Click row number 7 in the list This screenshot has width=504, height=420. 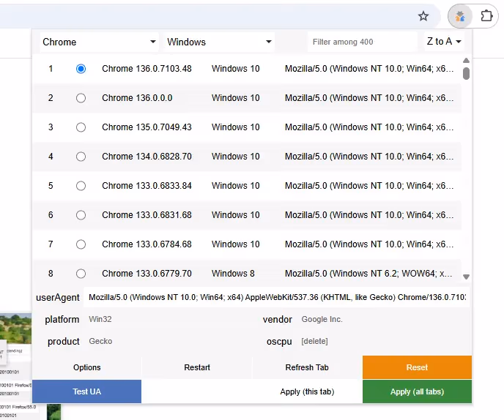pyautogui.click(x=51, y=244)
